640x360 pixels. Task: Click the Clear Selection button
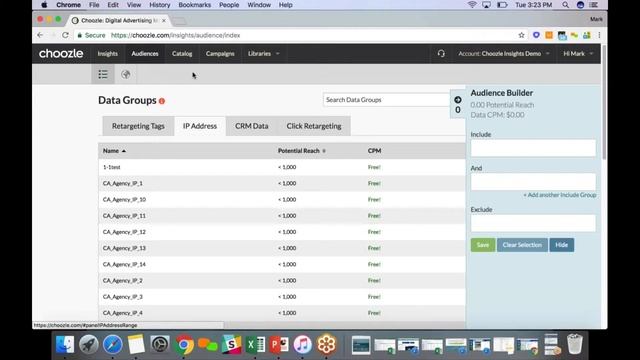tap(522, 245)
